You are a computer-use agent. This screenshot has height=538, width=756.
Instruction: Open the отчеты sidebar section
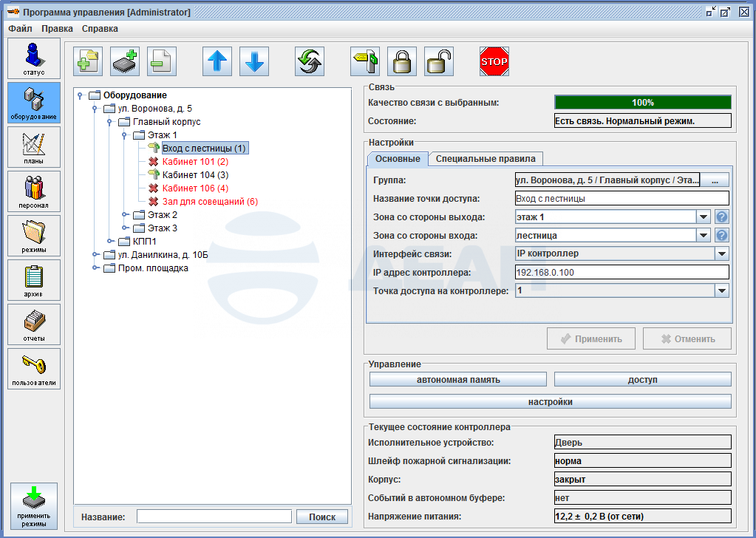click(34, 324)
